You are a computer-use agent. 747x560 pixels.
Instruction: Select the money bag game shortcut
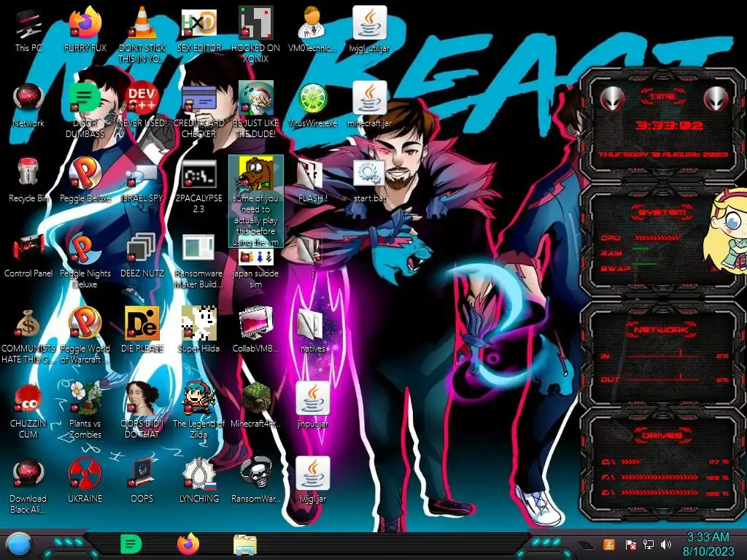tap(28, 324)
